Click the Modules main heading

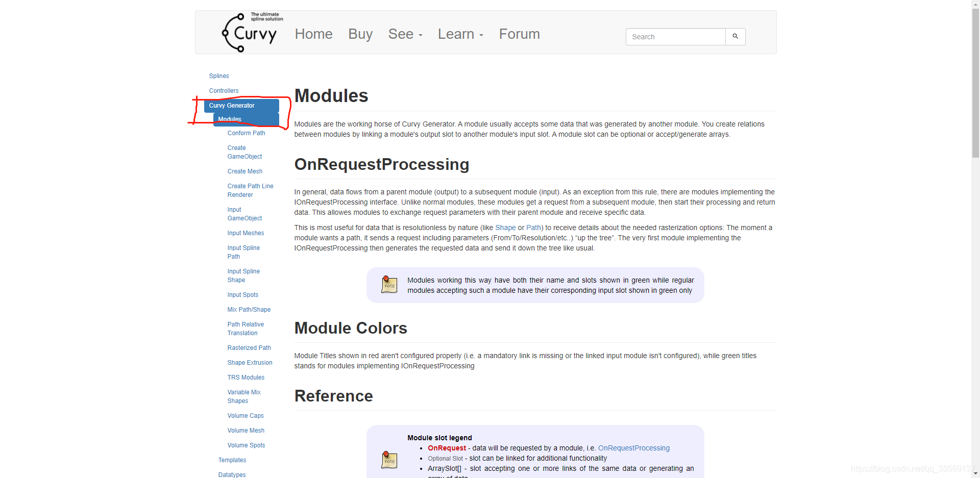coord(331,96)
